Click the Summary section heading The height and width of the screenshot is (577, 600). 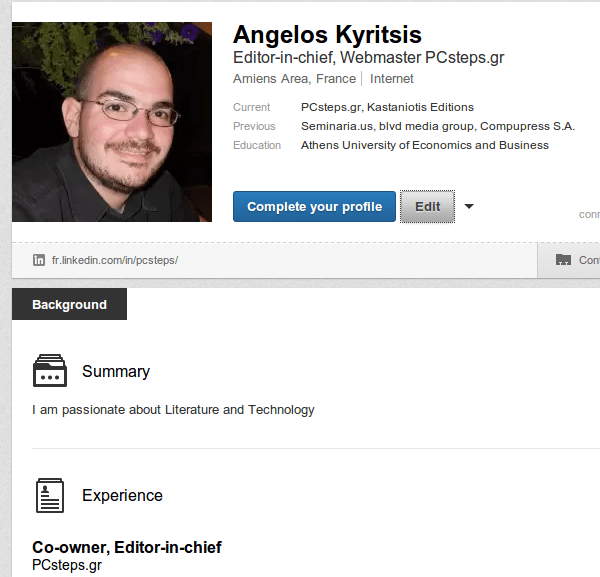pos(116,371)
